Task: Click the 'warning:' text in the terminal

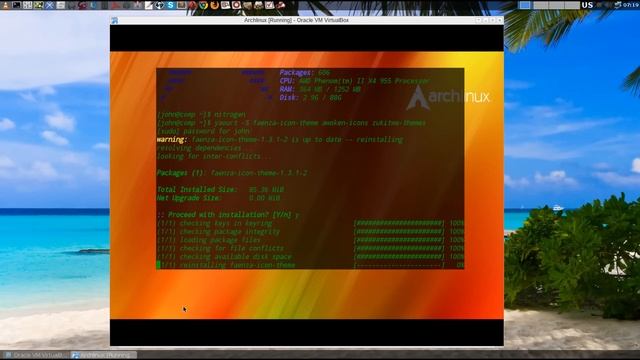Action: coord(172,140)
